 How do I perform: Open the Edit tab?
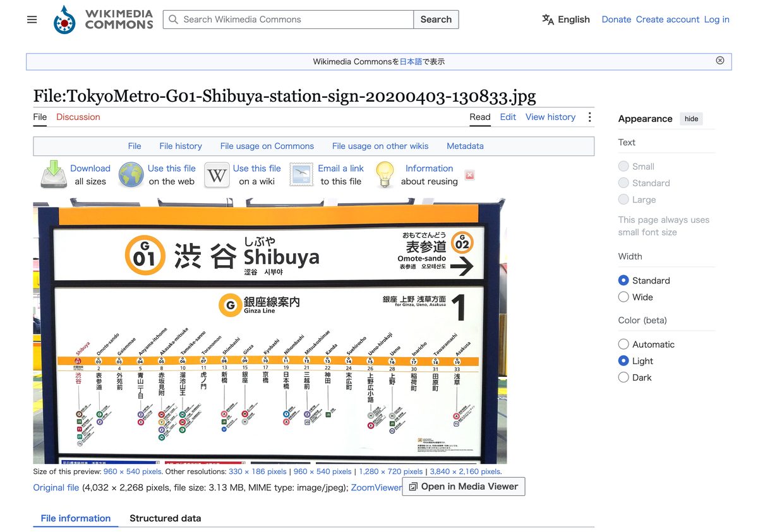click(508, 117)
